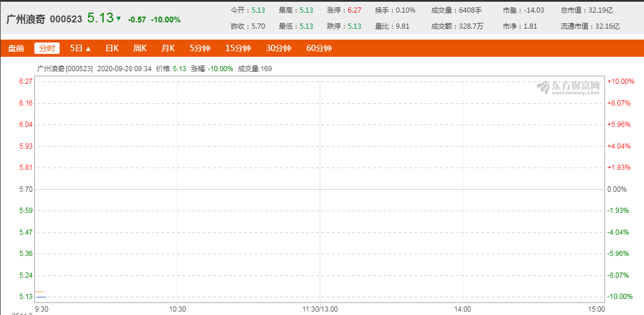
Task: Click the eastmoney watermark logo in chart
Action: coord(570,87)
